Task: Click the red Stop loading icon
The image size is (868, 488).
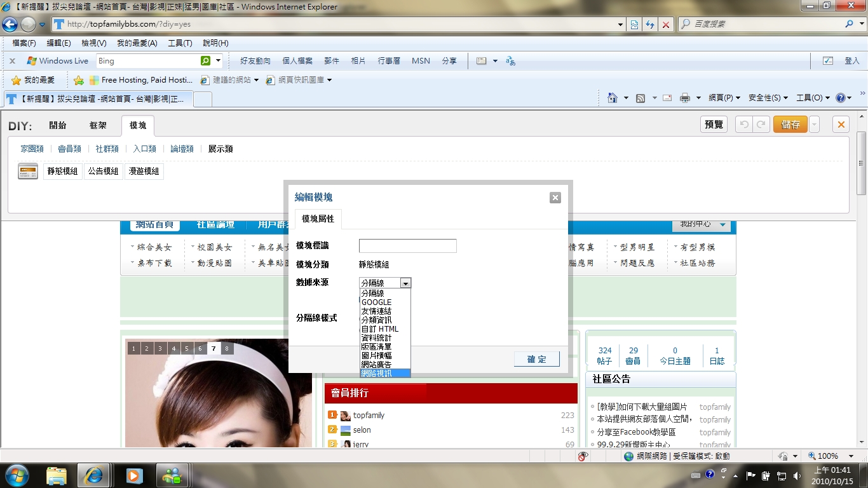Action: 666,24
